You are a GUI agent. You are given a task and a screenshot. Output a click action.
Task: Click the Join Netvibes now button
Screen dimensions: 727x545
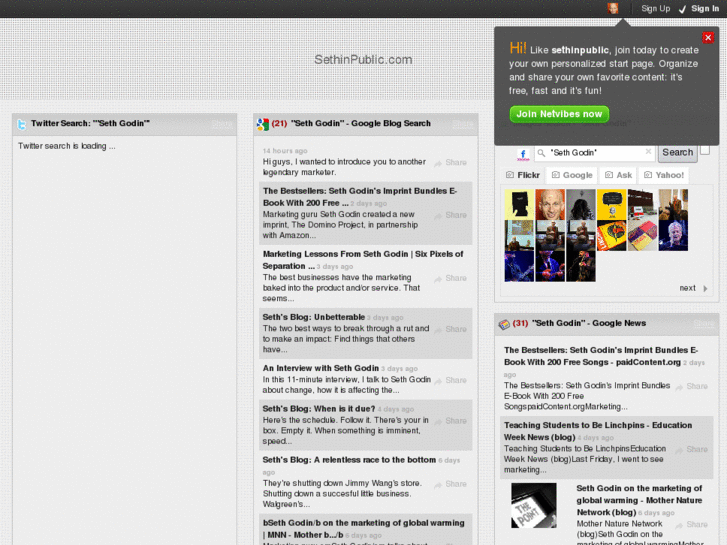click(x=559, y=114)
